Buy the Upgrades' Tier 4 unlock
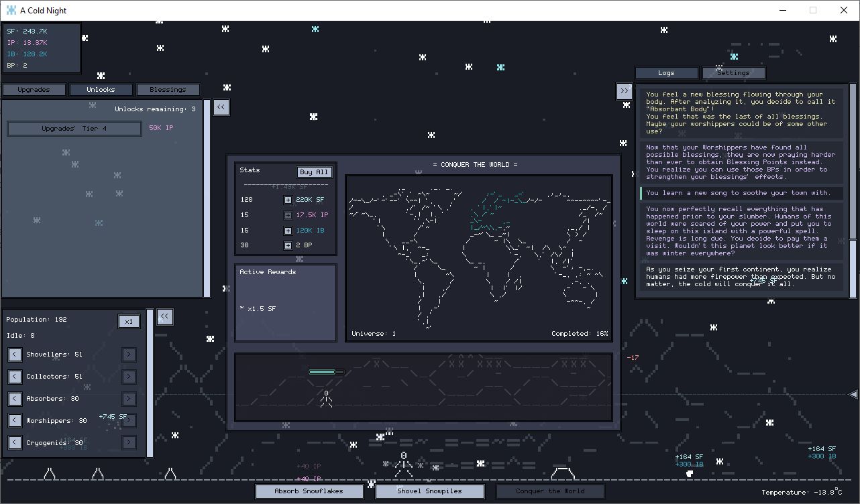This screenshot has width=860, height=504. (x=74, y=128)
